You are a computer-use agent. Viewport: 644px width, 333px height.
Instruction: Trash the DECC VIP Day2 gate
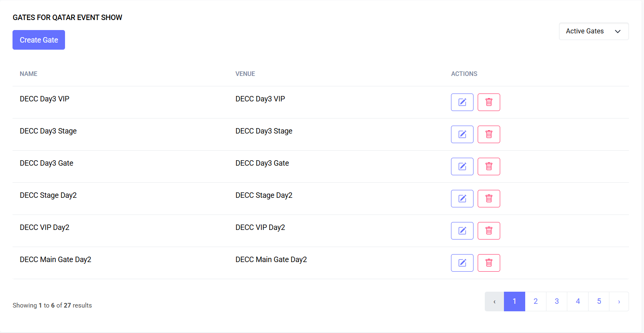coord(489,231)
